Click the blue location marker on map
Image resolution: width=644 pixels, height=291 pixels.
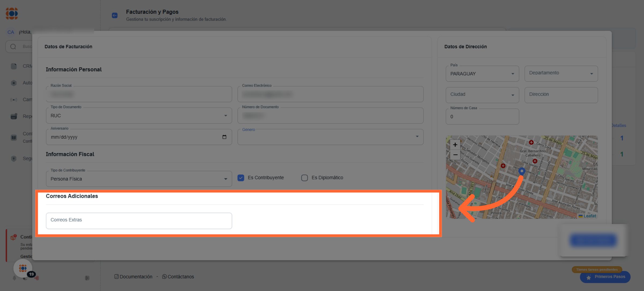522,171
